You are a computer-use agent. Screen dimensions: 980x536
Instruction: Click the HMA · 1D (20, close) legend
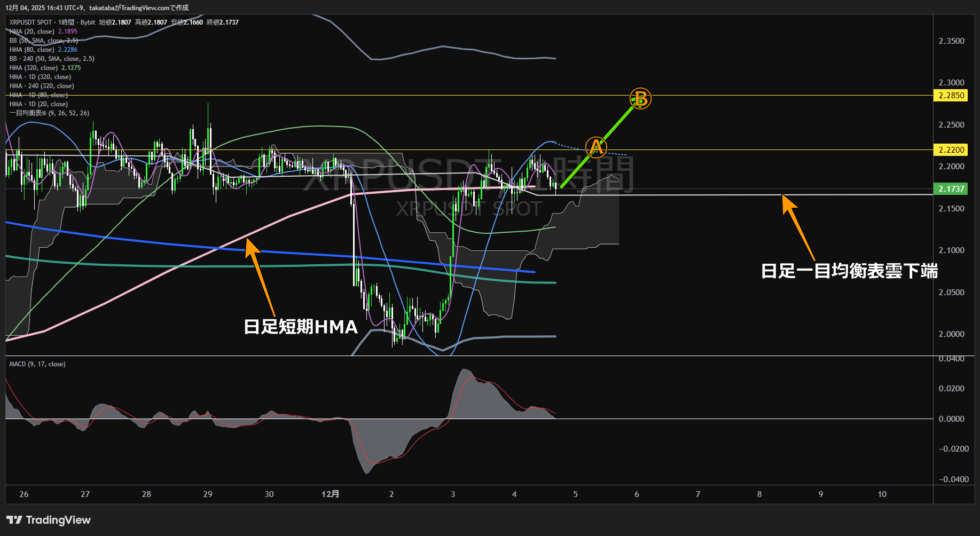coord(38,104)
